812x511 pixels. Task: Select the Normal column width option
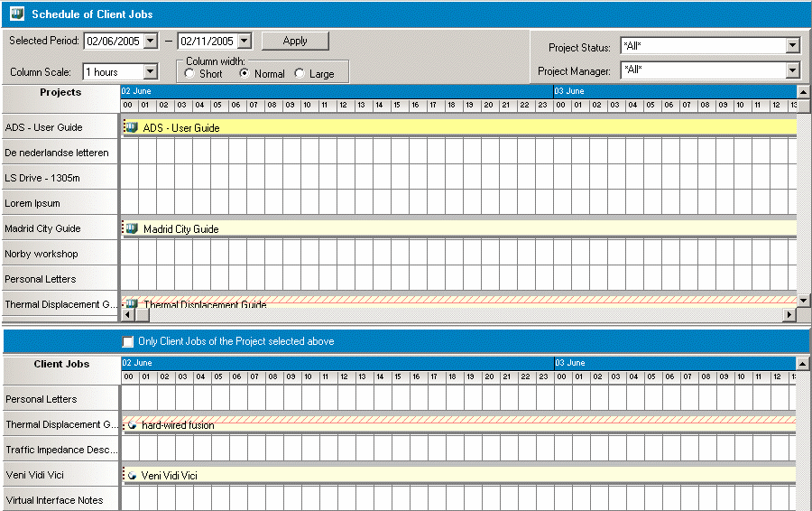tap(245, 74)
